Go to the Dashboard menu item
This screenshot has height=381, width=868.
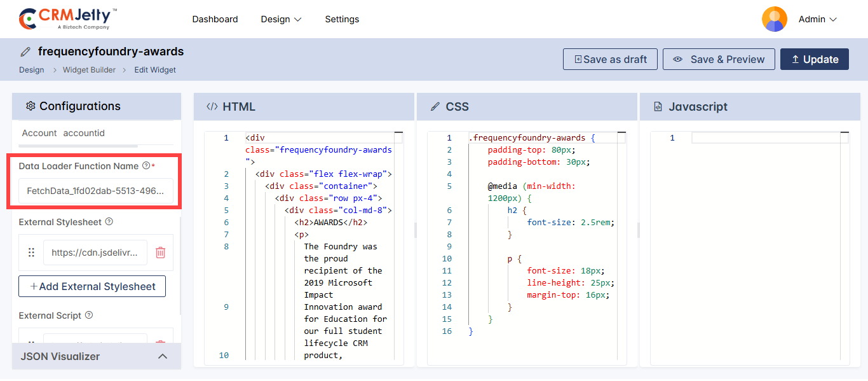[x=215, y=19]
